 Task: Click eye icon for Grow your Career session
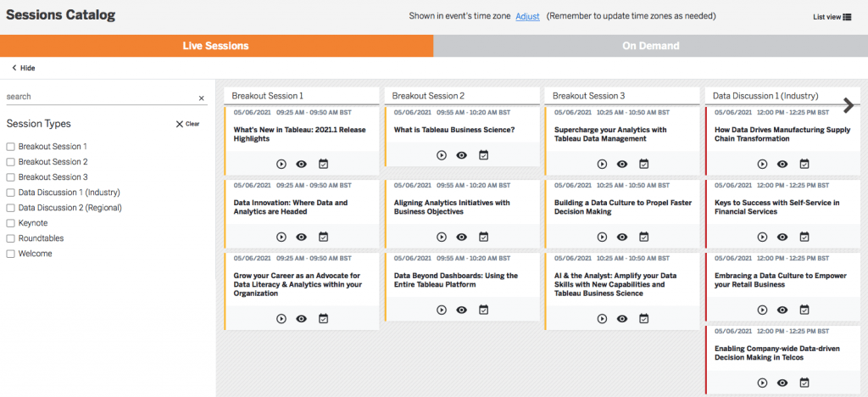pos(302,318)
